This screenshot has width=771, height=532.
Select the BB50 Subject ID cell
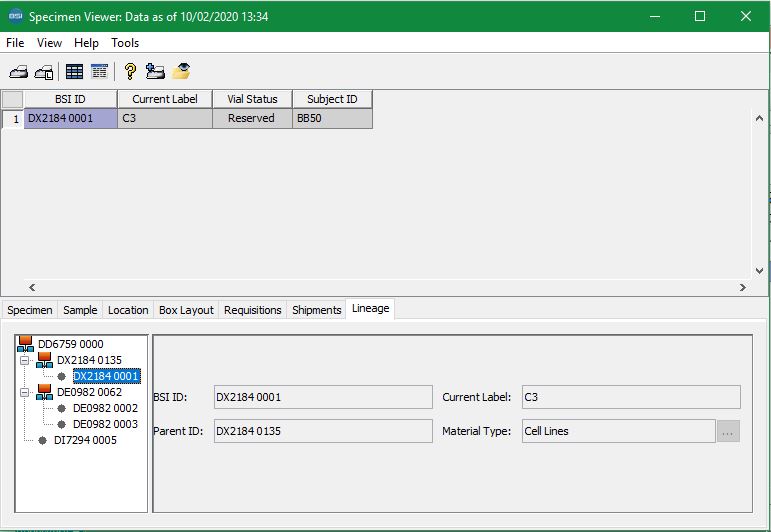pyautogui.click(x=332, y=118)
